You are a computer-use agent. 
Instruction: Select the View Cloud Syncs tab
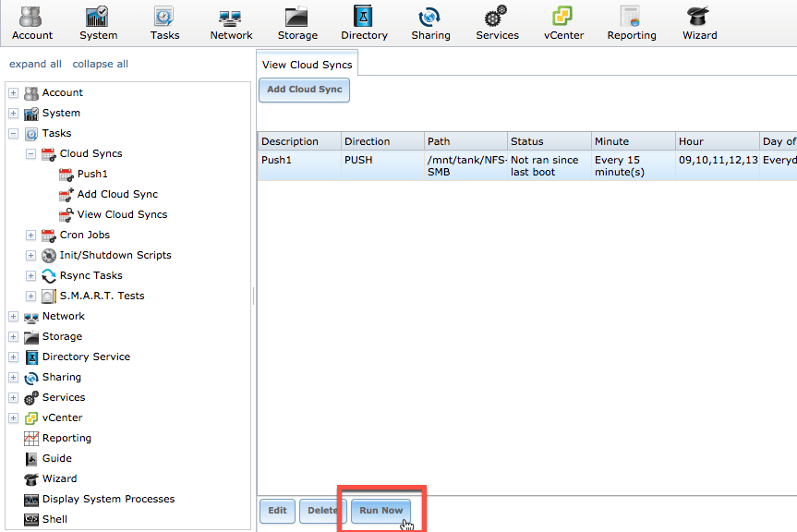(307, 65)
